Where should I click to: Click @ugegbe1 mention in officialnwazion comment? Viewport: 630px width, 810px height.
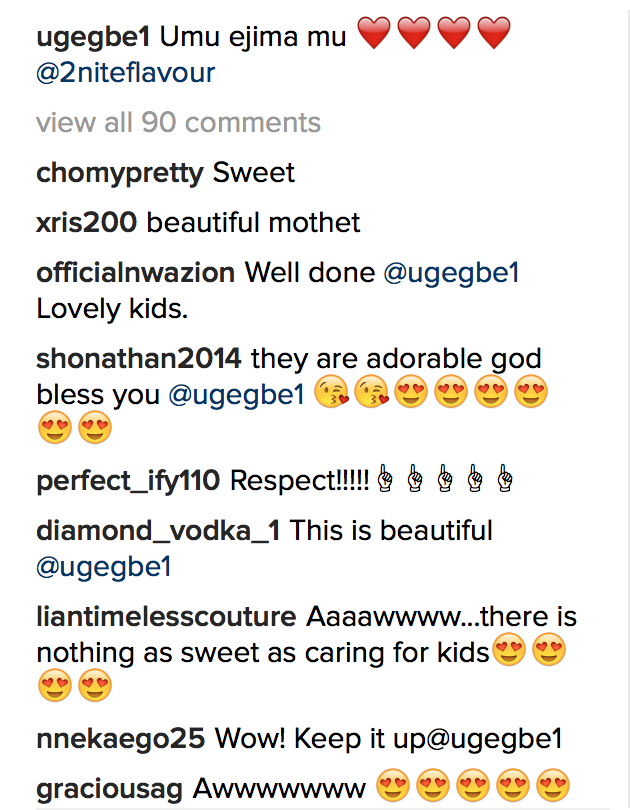[452, 272]
